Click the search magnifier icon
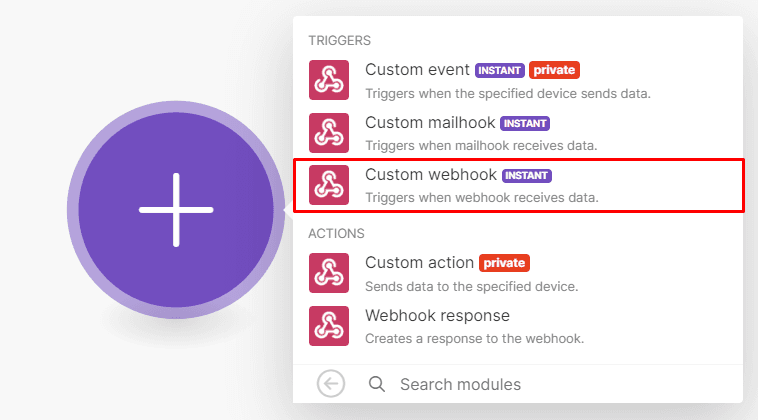The image size is (758, 420). [377, 384]
